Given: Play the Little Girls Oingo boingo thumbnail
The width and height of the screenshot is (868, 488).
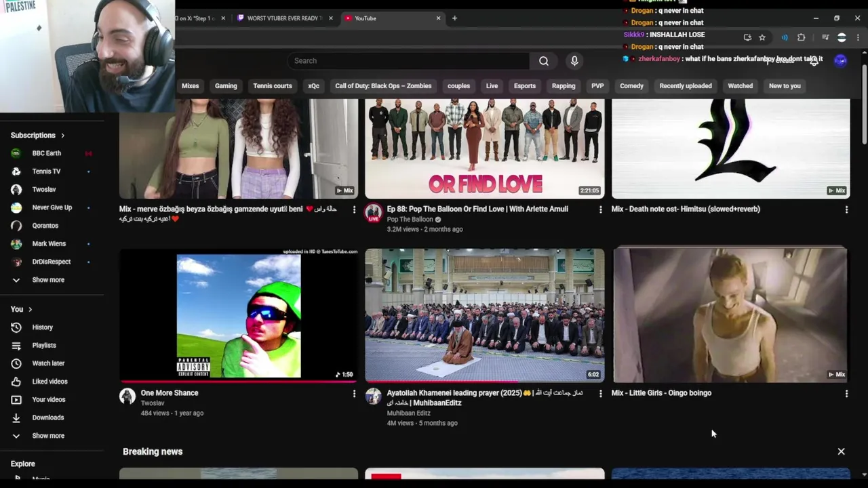Looking at the screenshot, I should pos(730,315).
